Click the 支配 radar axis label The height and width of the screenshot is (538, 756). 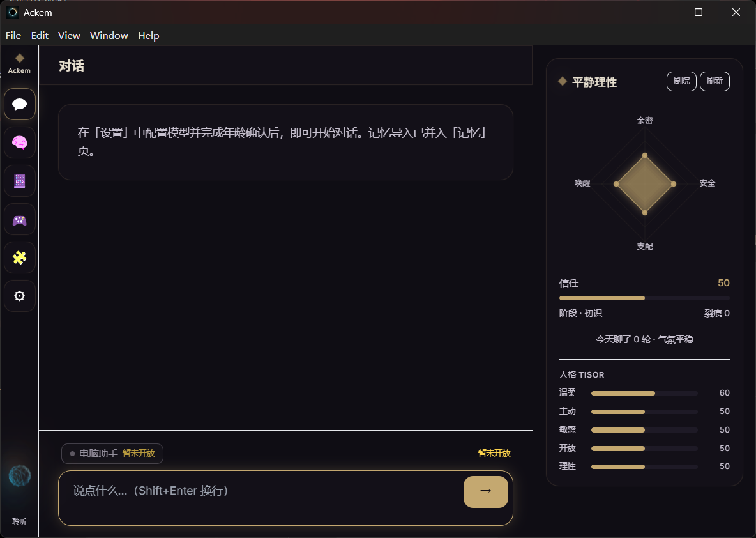645,247
